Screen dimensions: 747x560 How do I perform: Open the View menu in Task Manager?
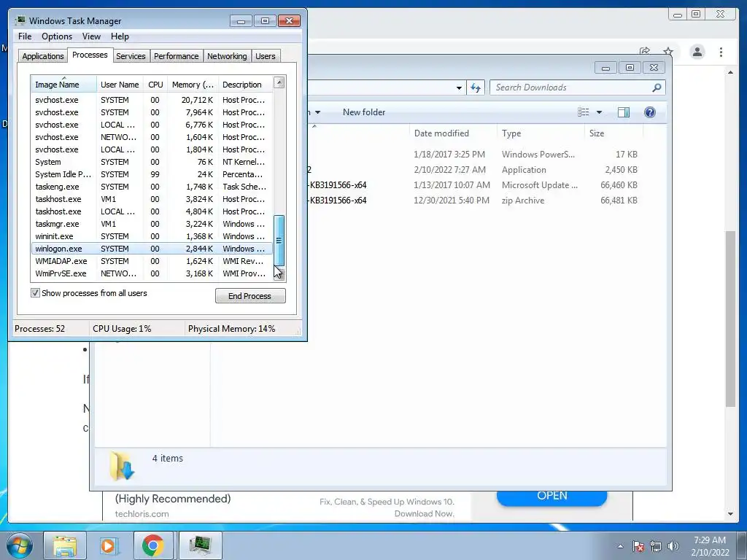pyautogui.click(x=91, y=36)
